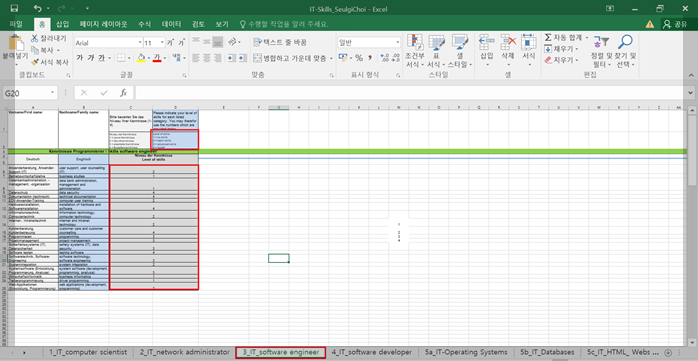This screenshot has width=698, height=361.
Task: Toggle italic 가 formatting
Action: click(x=90, y=58)
